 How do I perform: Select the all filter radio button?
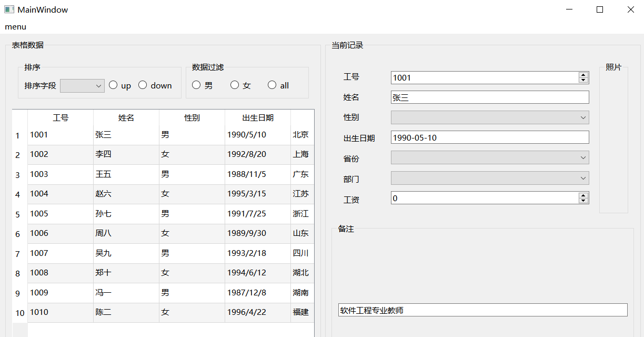point(278,85)
